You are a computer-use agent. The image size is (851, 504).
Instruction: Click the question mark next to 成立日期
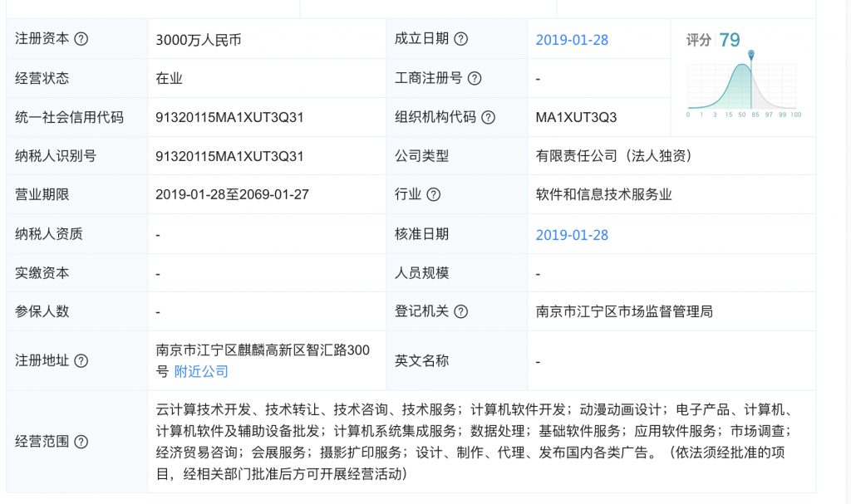(x=461, y=39)
